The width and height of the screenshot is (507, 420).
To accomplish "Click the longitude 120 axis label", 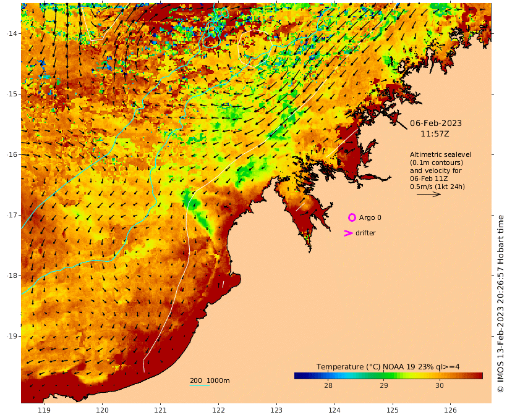I will (x=102, y=410).
